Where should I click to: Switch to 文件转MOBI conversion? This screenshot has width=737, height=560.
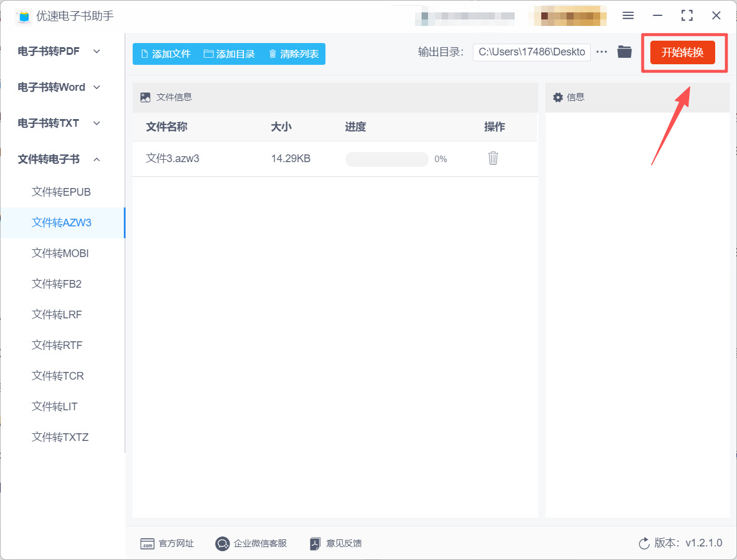[60, 253]
